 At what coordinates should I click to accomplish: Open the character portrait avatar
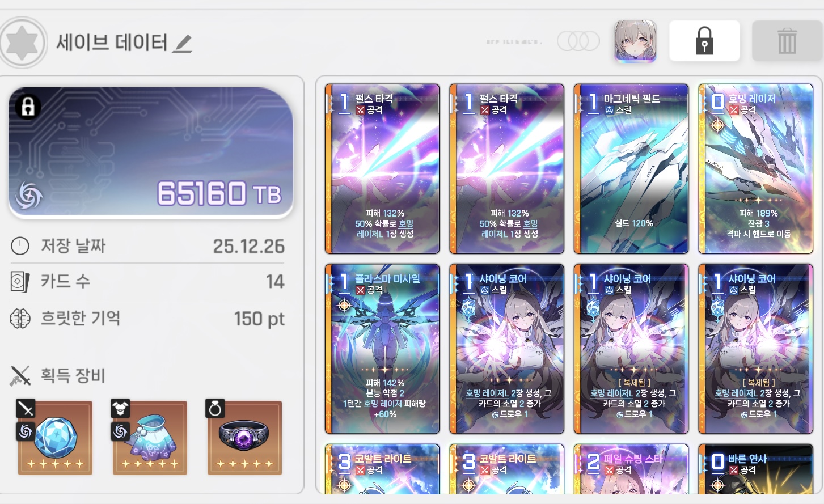(635, 41)
